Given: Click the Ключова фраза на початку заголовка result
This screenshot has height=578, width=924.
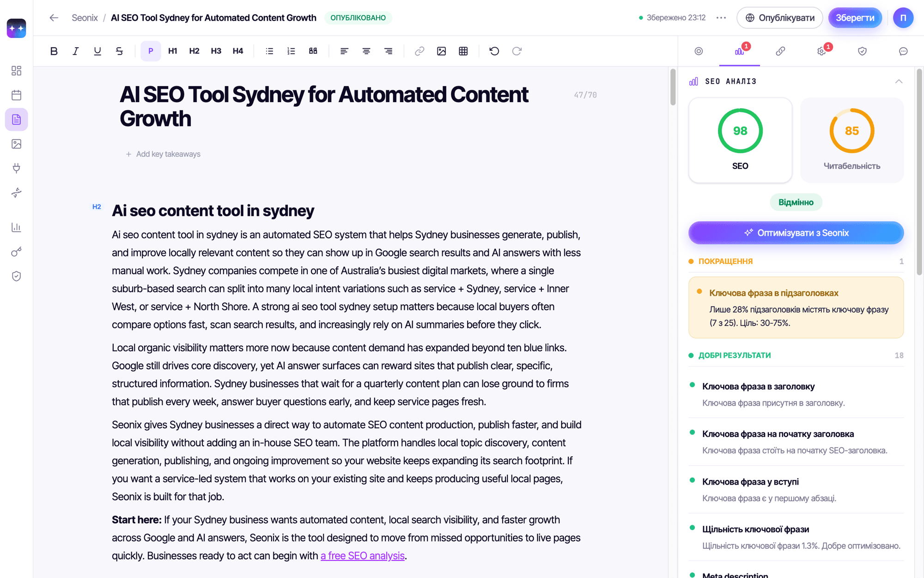Looking at the screenshot, I should pos(796,442).
